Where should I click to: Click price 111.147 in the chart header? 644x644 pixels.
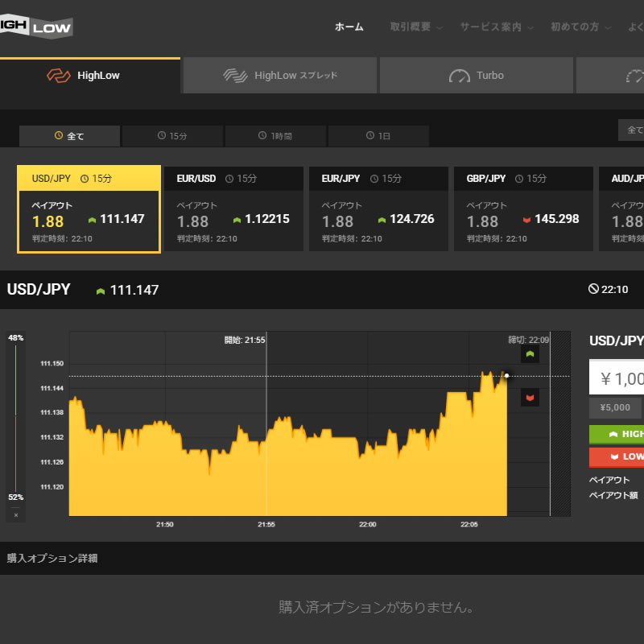tap(134, 291)
